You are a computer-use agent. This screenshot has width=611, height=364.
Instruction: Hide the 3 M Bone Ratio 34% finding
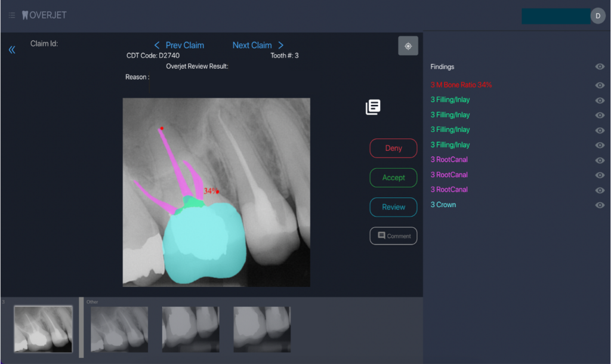click(600, 85)
